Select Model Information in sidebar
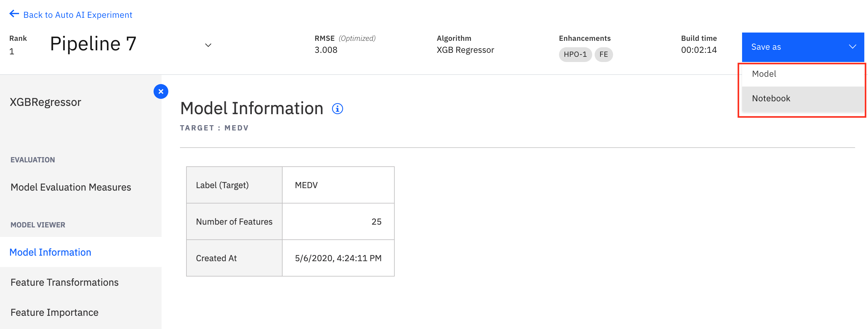Viewport: 868px width, 329px height. point(51,252)
